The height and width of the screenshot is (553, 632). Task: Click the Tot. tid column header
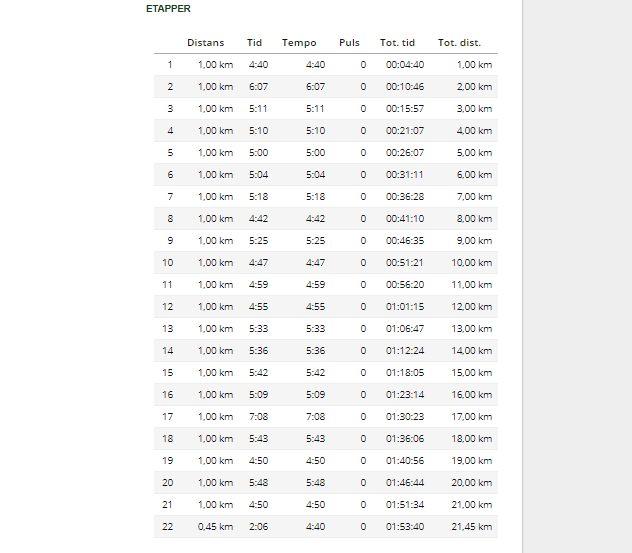tap(397, 43)
